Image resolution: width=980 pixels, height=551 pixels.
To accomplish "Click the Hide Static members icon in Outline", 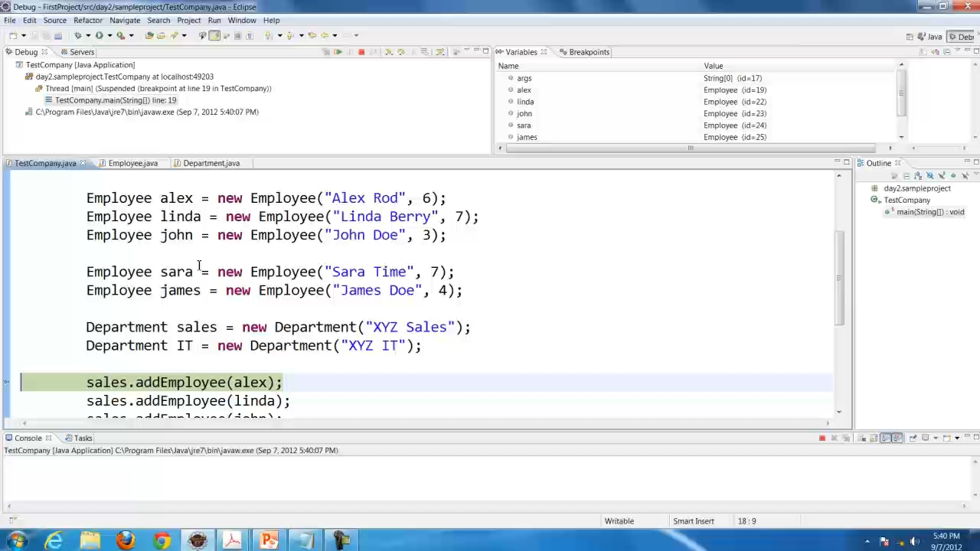I will click(942, 176).
